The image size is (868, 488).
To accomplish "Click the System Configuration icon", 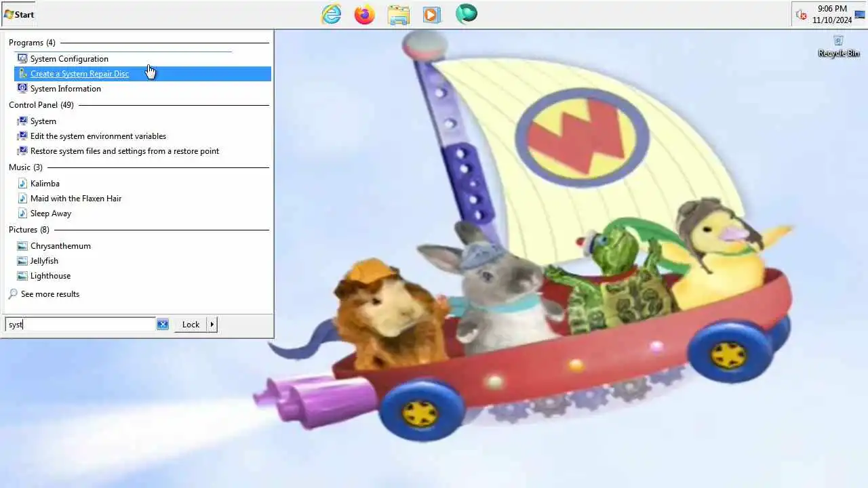I will tap(22, 59).
